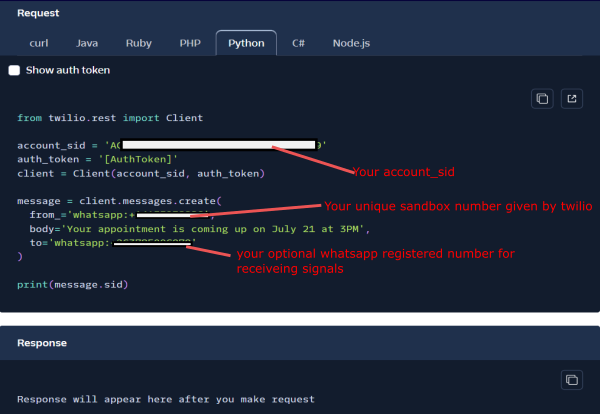Image resolution: width=600 pixels, height=414 pixels.
Task: Select the Ruby code tab
Action: point(139,43)
